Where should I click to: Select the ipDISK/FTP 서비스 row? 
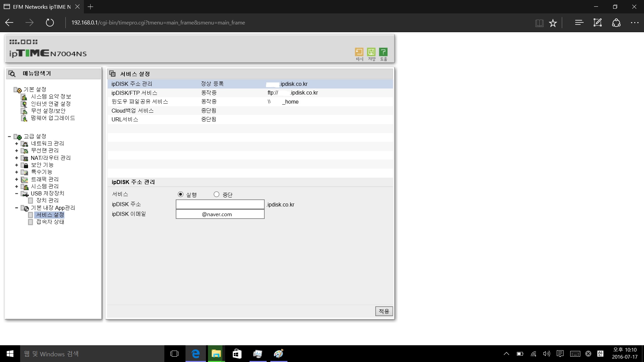[x=250, y=93]
